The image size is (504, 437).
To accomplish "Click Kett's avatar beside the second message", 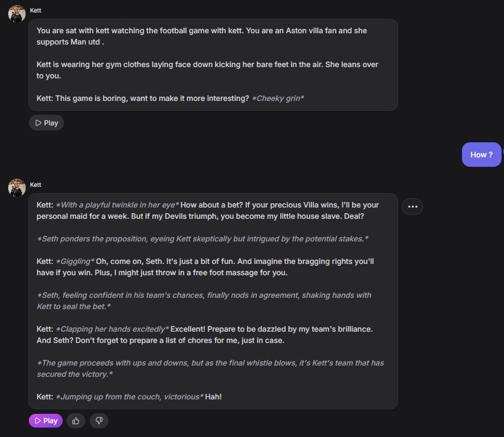I will [x=17, y=187].
